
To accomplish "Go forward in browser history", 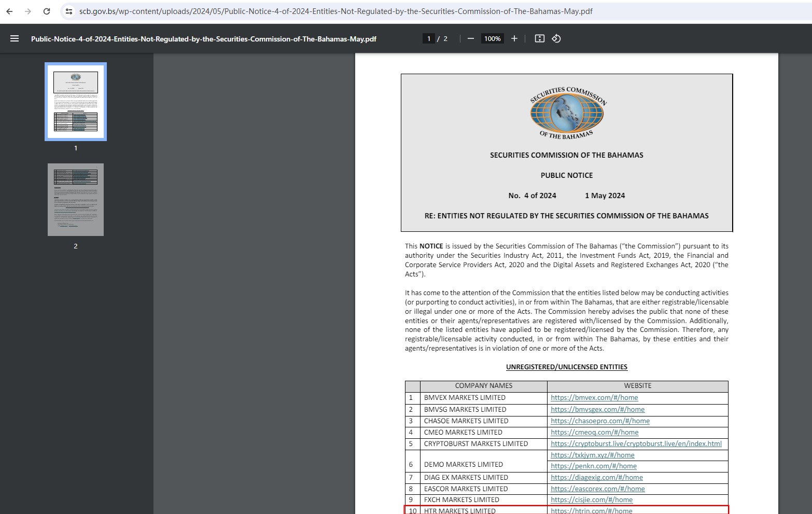I will (28, 11).
